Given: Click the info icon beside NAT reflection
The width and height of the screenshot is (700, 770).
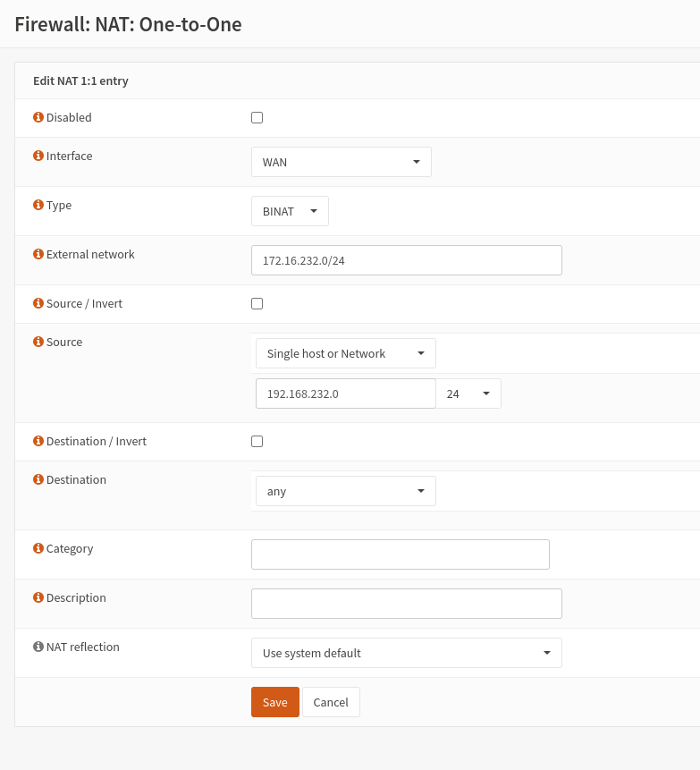Looking at the screenshot, I should pos(38,647).
